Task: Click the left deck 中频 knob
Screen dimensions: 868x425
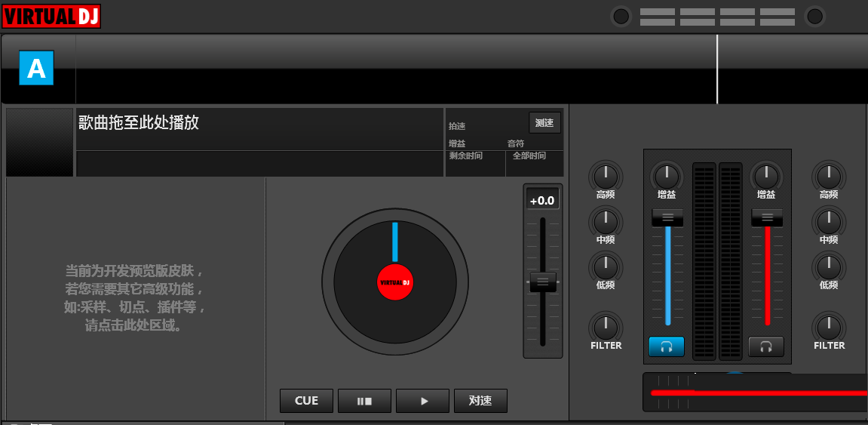Action: [x=606, y=222]
